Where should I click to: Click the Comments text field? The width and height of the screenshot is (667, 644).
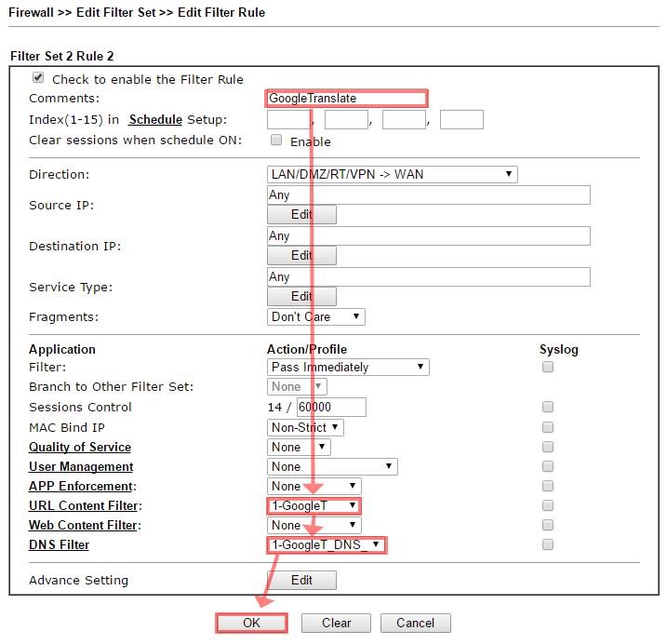[x=346, y=99]
